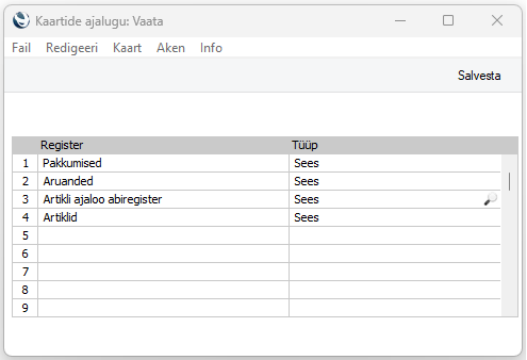
Task: Minimize the Kaartide ajalugu window
Action: pos(400,21)
